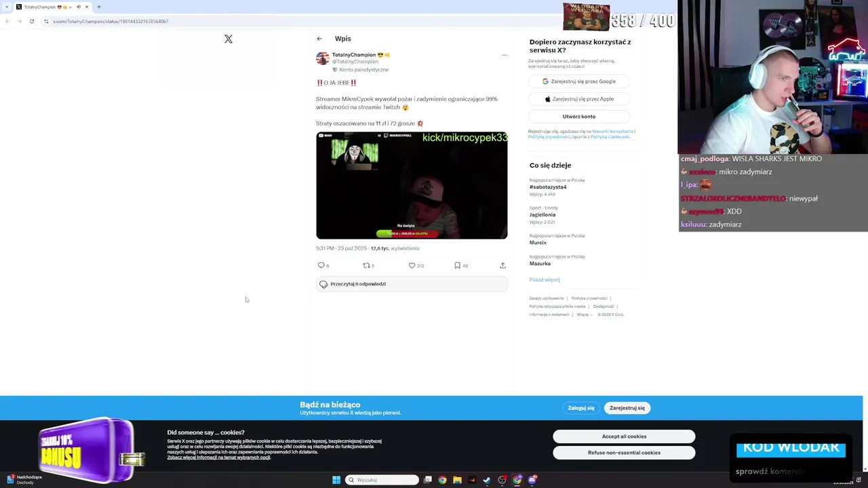The width and height of the screenshot is (868, 488).
Task: Close the TotalnyChampion browser tab
Action: pyautogui.click(x=87, y=7)
